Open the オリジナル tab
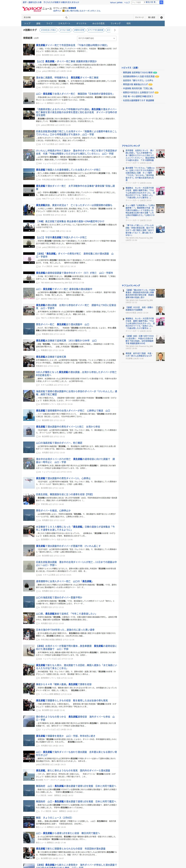 point(81,24)
